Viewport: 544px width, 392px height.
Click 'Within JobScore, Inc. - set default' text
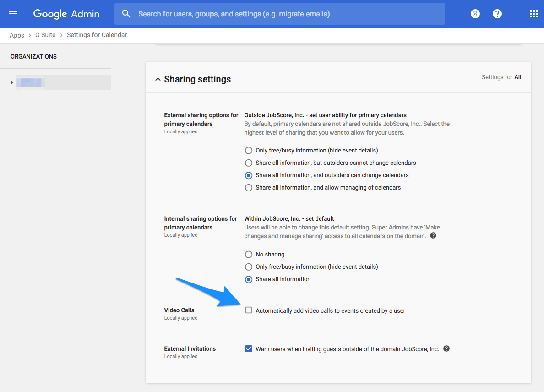pyautogui.click(x=289, y=218)
